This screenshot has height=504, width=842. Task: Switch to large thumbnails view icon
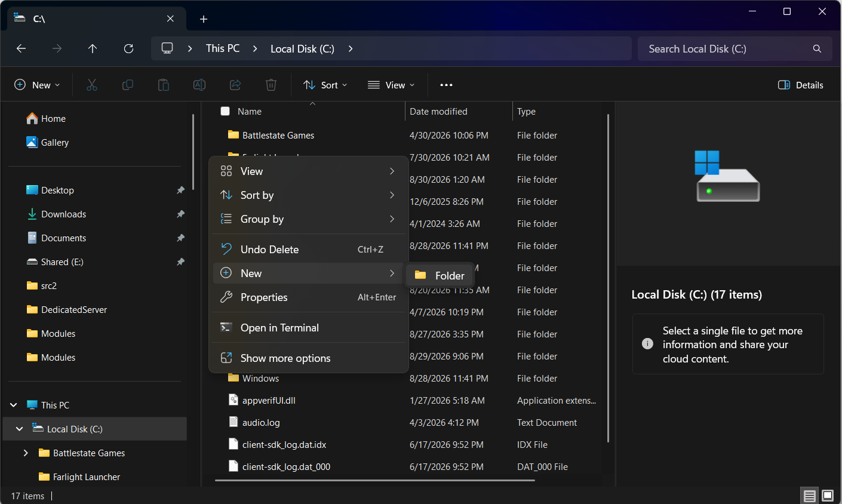[x=828, y=496]
